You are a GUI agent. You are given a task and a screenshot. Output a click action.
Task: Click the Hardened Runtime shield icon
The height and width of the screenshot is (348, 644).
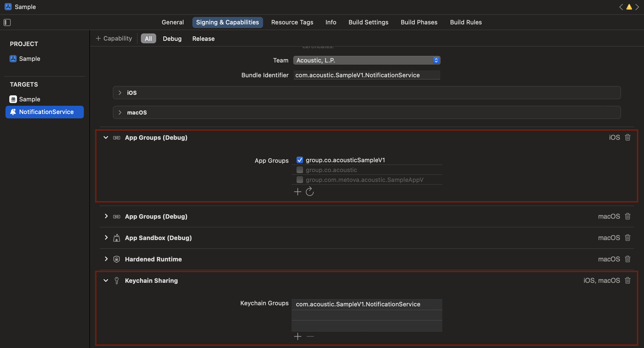[x=117, y=259]
